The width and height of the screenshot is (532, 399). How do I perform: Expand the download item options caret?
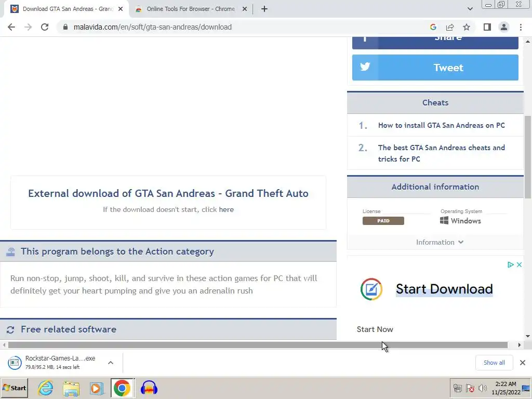111,363
